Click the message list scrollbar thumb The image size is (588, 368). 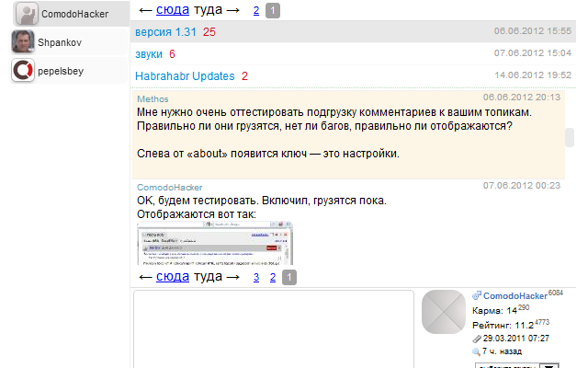(570, 137)
